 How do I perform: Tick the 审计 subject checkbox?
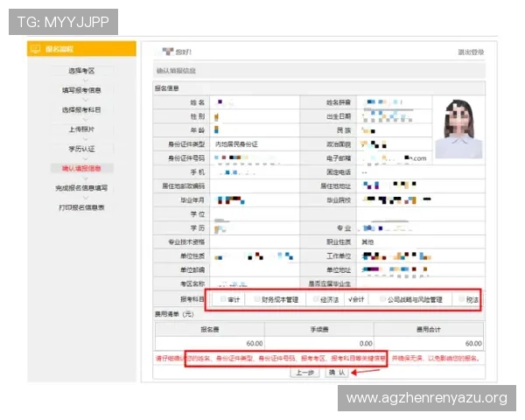pyautogui.click(x=223, y=299)
